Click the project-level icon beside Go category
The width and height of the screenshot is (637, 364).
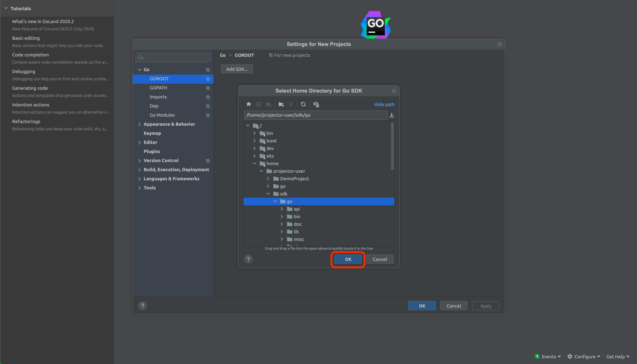[208, 70]
